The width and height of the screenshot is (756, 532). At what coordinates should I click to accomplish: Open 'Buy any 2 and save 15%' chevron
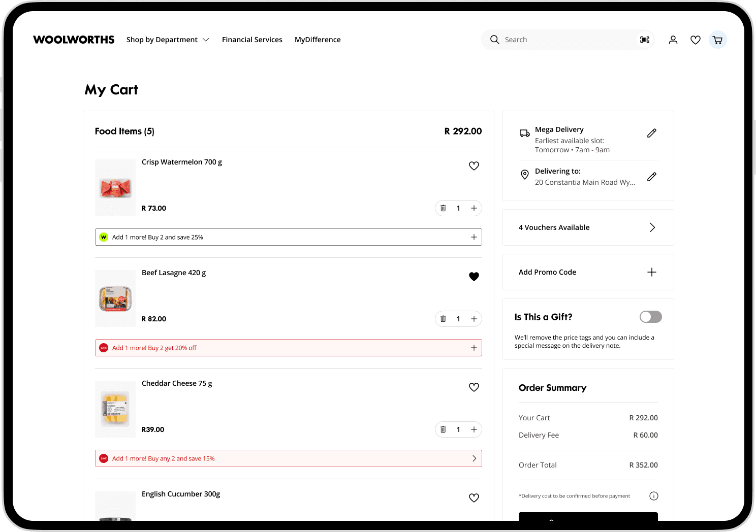[x=474, y=458]
